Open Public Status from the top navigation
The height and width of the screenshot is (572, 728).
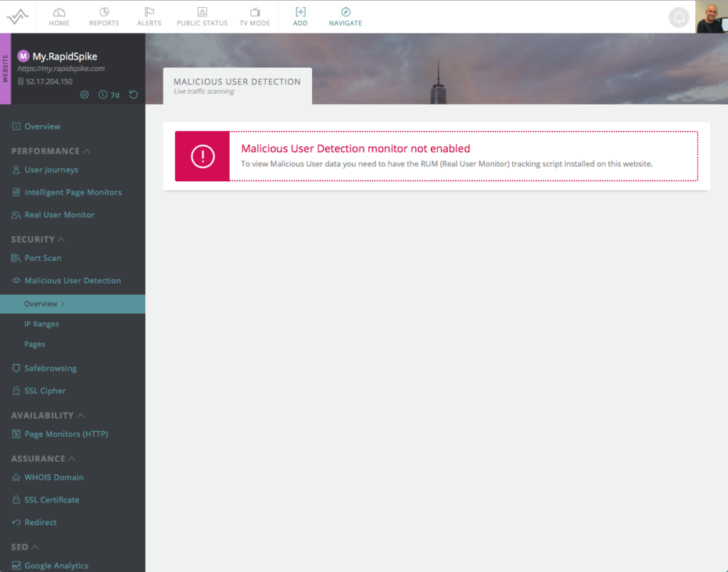click(202, 16)
